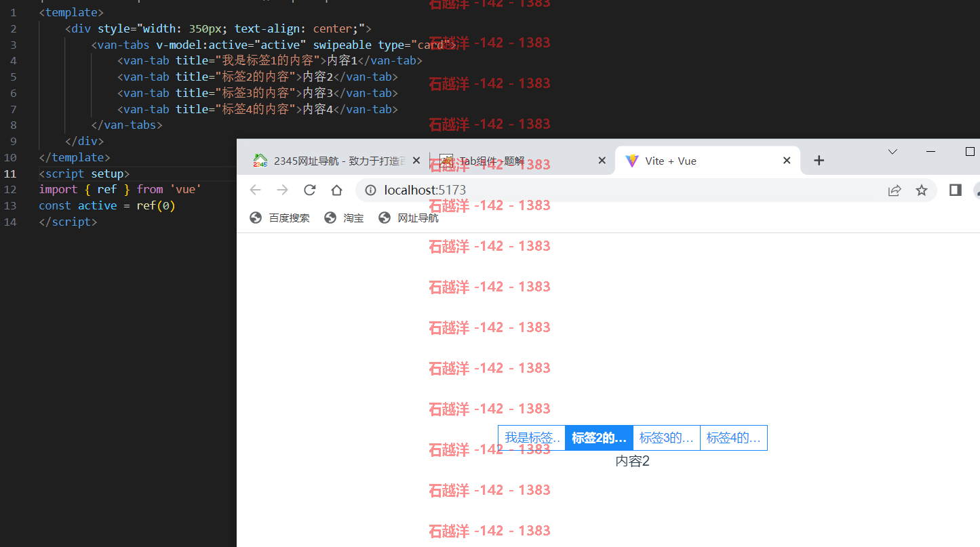Viewport: 980px width, 547px height.
Task: Click line number 1 in the gutter
Action: click(14, 13)
